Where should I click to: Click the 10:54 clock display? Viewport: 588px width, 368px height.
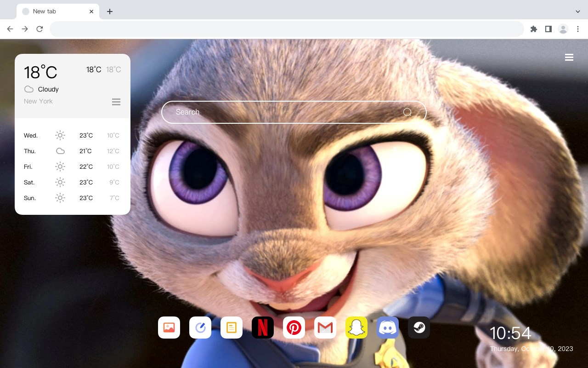click(x=510, y=333)
